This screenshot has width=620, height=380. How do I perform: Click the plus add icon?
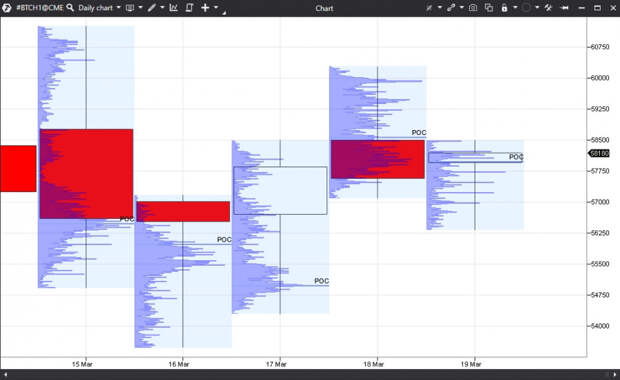[x=205, y=8]
